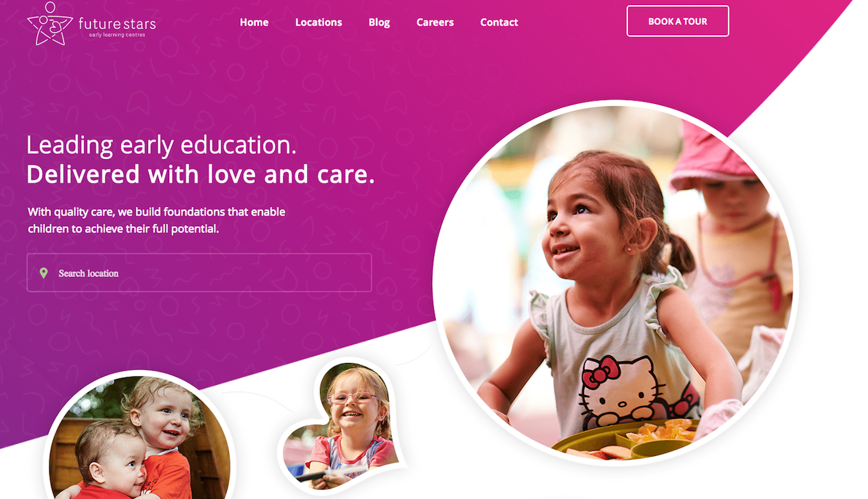
Task: Go to the Locations page
Action: click(318, 22)
